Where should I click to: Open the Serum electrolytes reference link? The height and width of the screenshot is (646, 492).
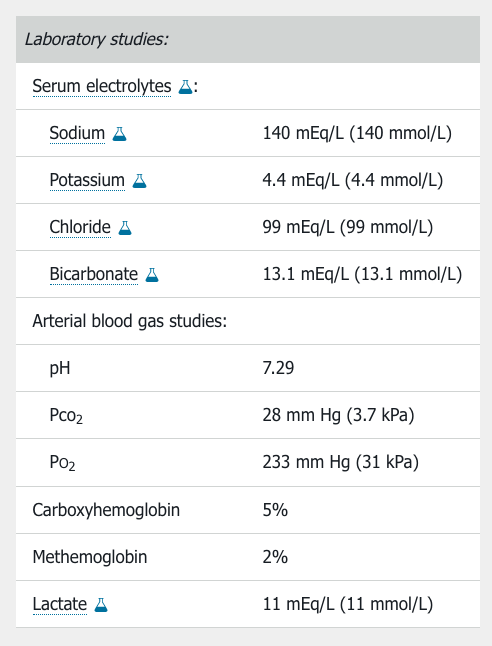[102, 87]
